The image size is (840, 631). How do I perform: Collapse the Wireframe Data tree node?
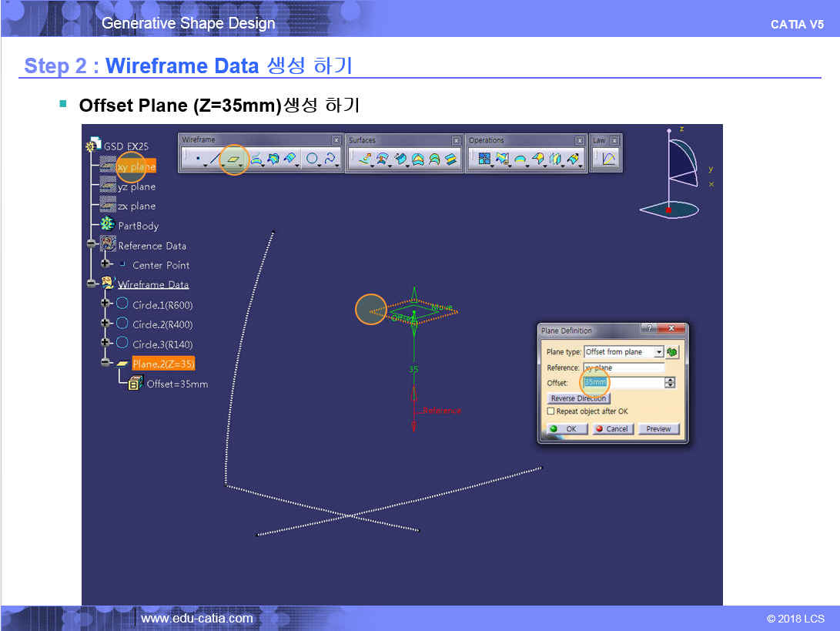(92, 284)
